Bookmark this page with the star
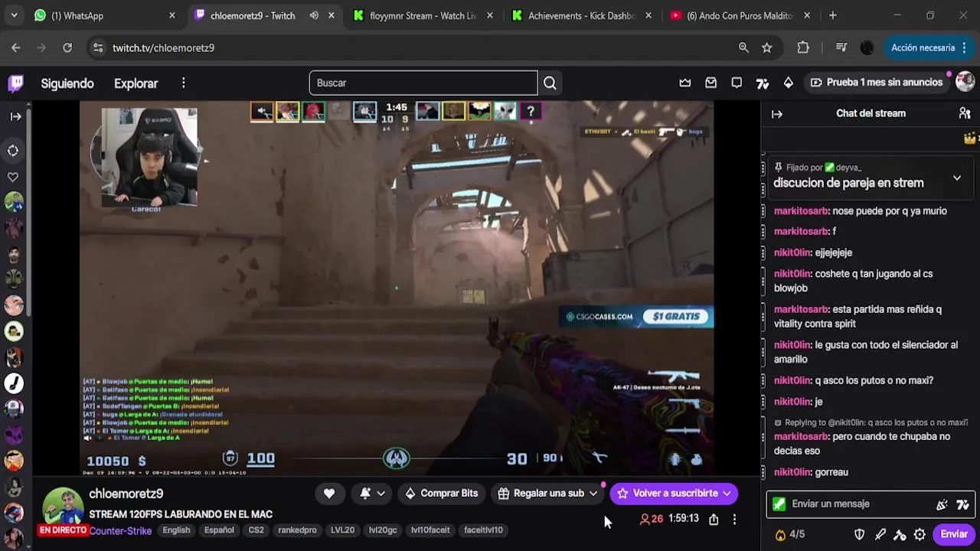Viewport: 980px width, 551px height. pyautogui.click(x=767, y=47)
